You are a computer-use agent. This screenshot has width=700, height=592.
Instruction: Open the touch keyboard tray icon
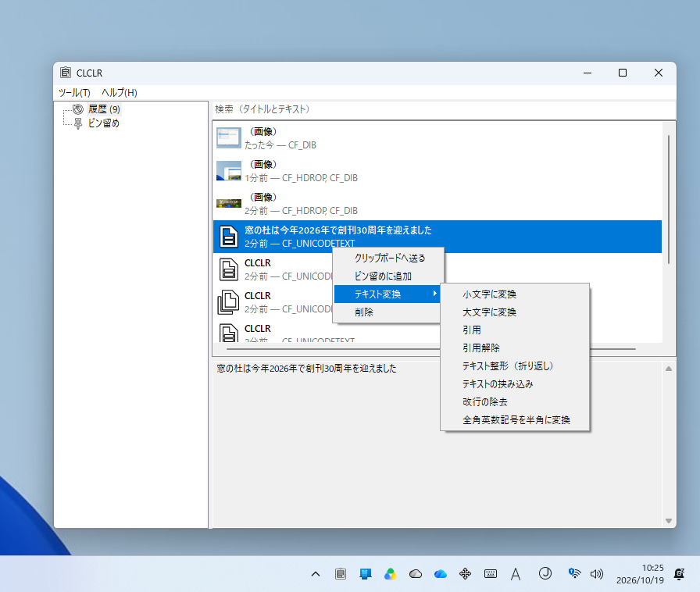[x=490, y=574]
